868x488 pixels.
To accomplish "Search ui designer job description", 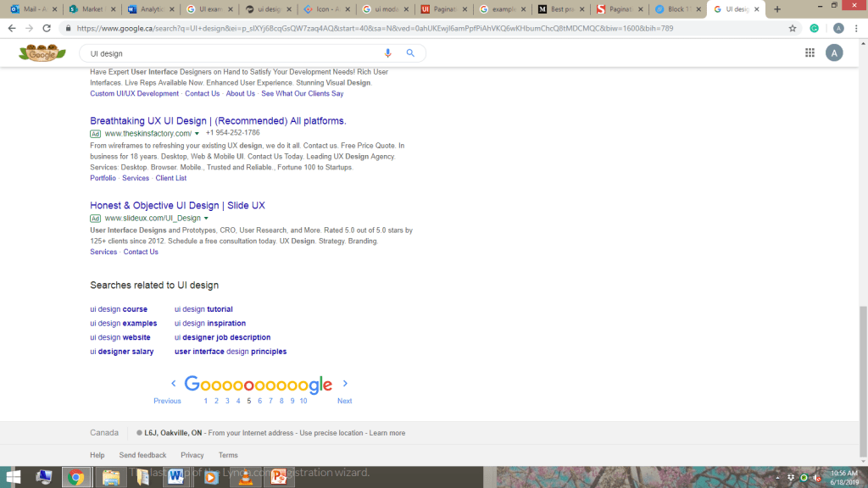I will click(x=223, y=337).
